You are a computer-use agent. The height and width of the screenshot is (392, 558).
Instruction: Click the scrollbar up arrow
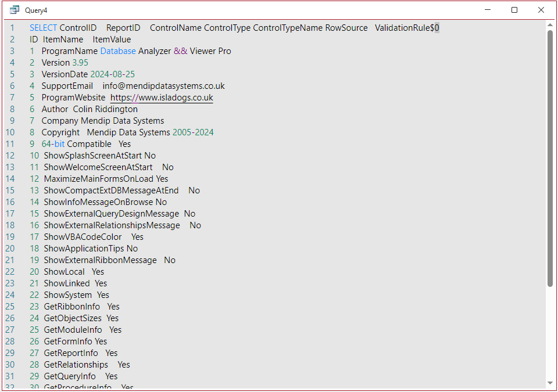pos(550,25)
